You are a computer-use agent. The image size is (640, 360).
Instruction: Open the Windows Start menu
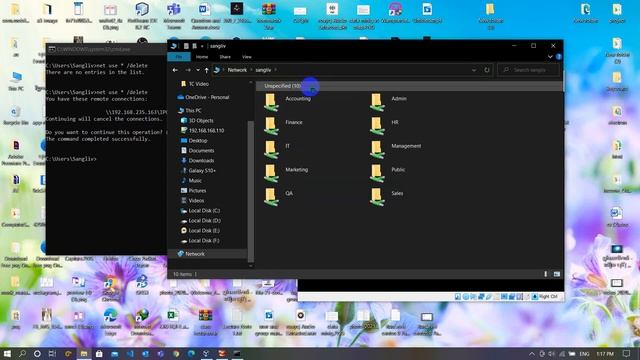point(7,353)
